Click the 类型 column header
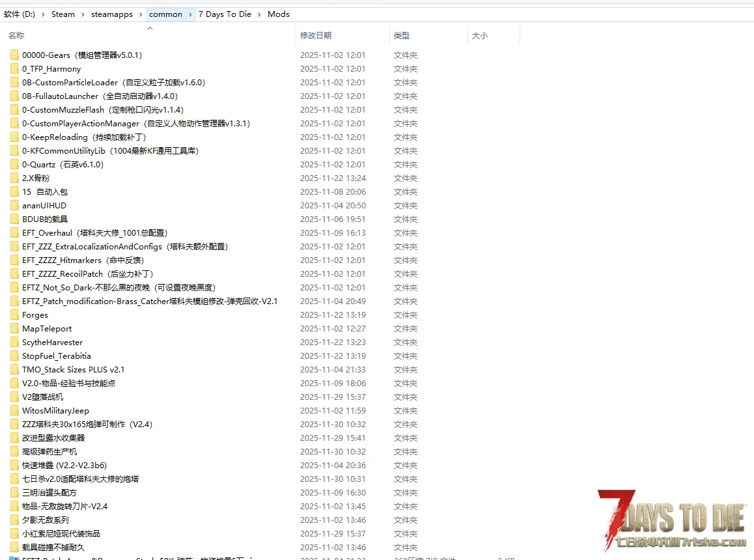Image resolution: width=754 pixels, height=560 pixels. (x=402, y=36)
